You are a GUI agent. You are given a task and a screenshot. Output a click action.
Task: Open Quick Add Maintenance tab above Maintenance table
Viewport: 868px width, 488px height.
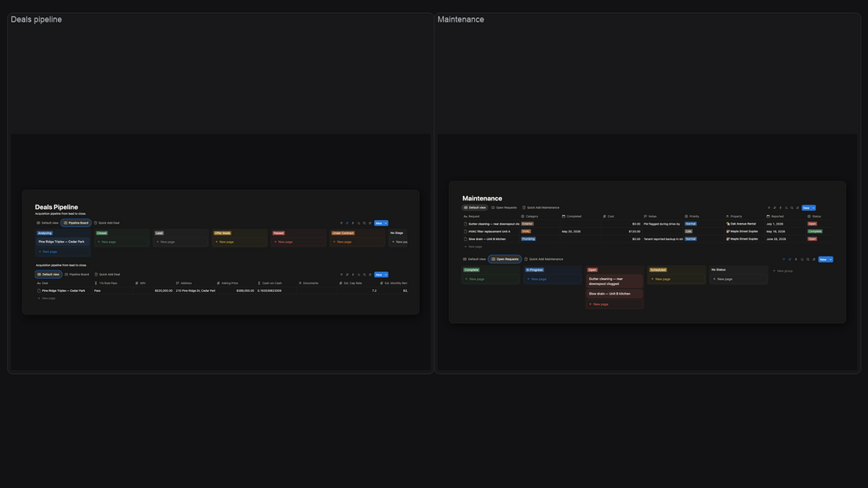(541, 208)
